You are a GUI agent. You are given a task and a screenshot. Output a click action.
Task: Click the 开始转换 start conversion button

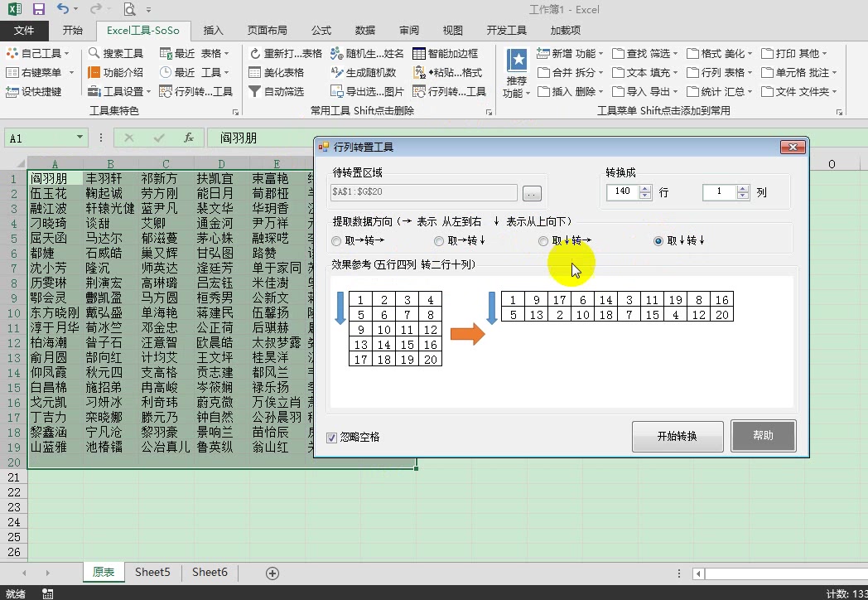678,436
